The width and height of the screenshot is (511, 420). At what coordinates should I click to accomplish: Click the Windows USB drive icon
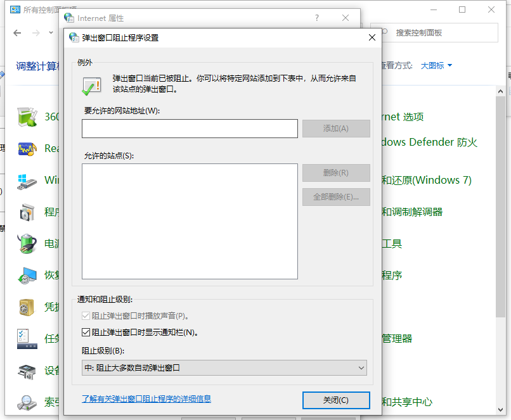coord(27,180)
